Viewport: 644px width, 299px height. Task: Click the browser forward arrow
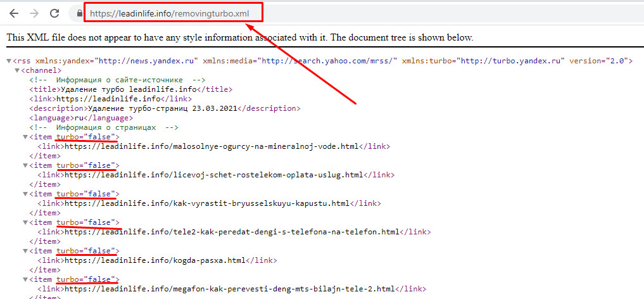(34, 13)
